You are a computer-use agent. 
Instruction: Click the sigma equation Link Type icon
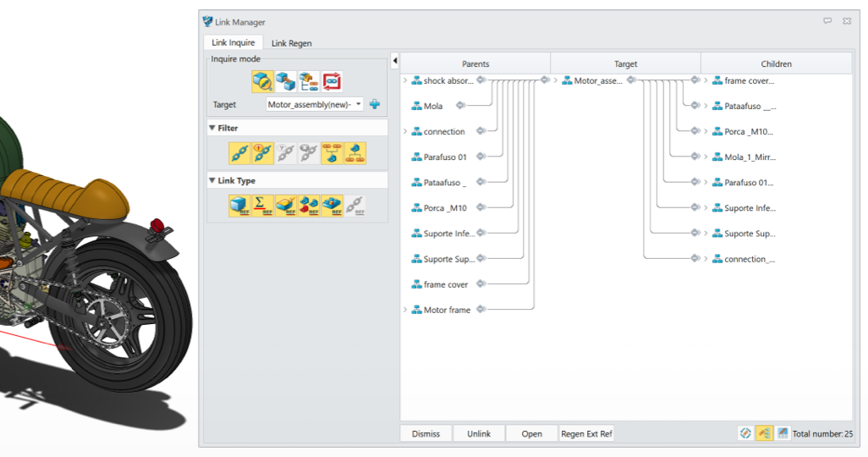[263, 206]
